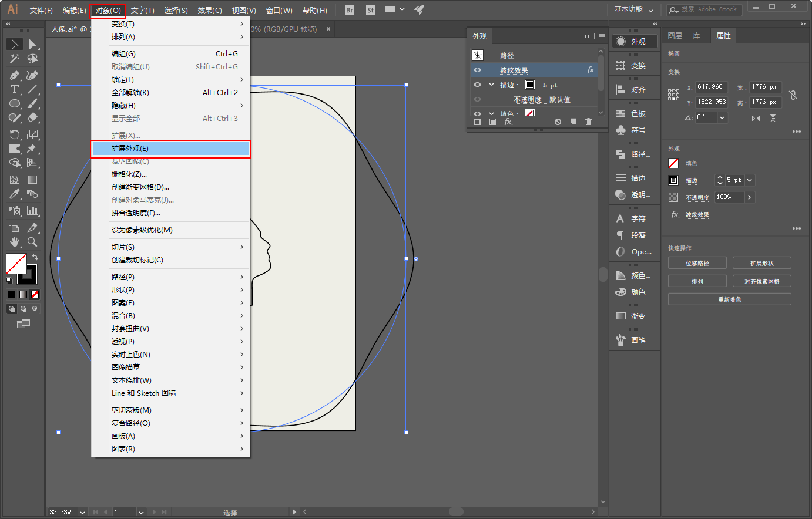Select the Zoom tool
812x519 pixels.
pyautogui.click(x=33, y=241)
